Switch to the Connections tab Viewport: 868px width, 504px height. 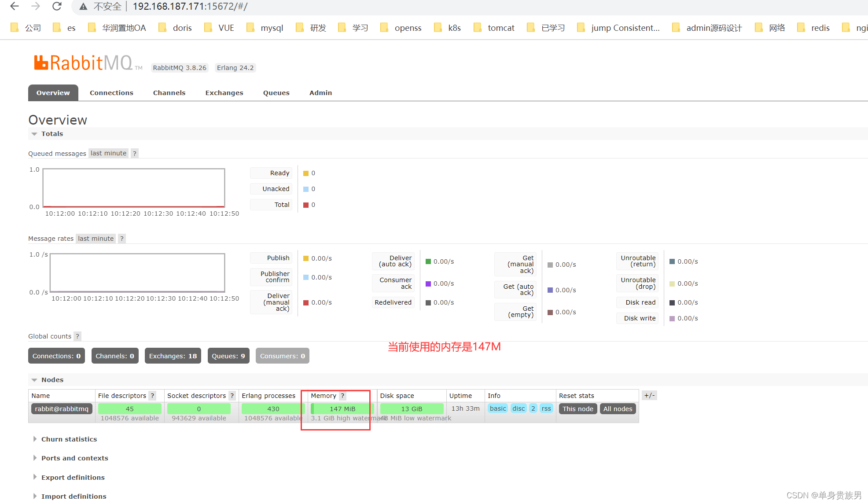111,93
